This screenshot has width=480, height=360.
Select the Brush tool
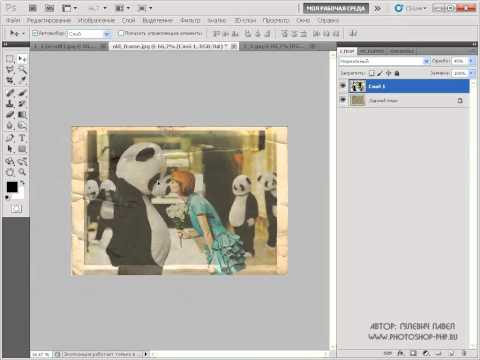22,93
